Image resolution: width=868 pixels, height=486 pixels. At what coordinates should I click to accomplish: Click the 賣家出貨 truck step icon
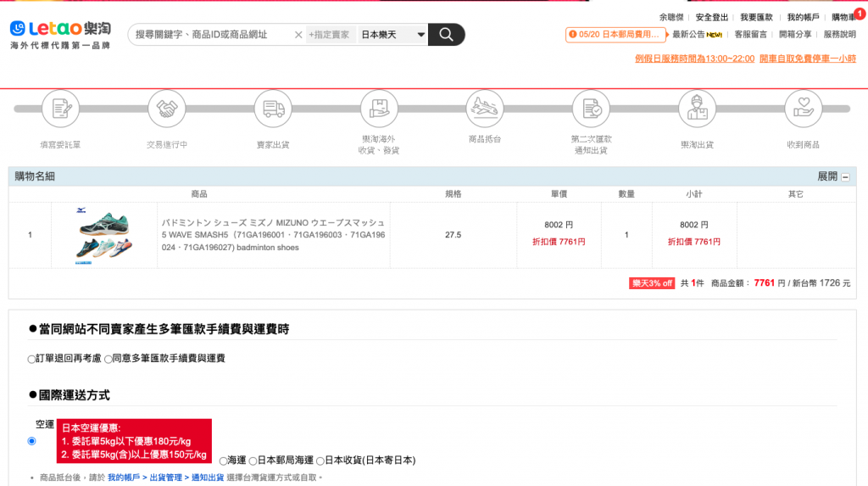[273, 109]
